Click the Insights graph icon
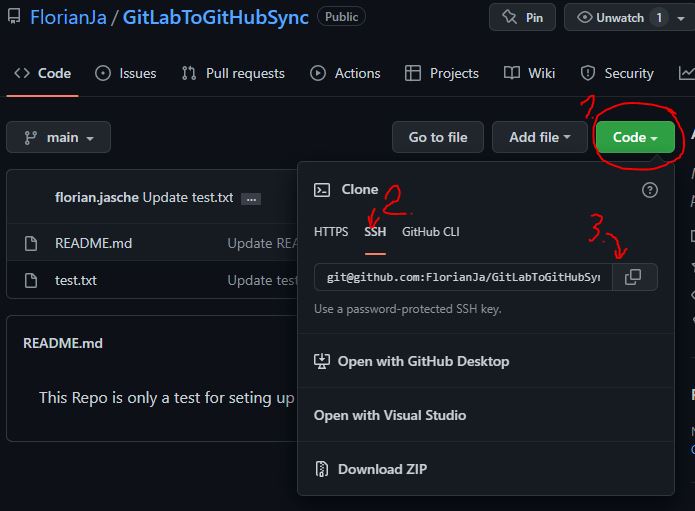This screenshot has height=511, width=695. tap(687, 73)
